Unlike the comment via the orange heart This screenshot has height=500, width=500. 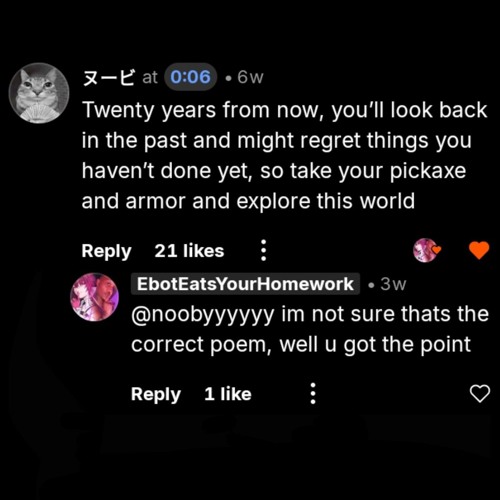[x=479, y=250]
